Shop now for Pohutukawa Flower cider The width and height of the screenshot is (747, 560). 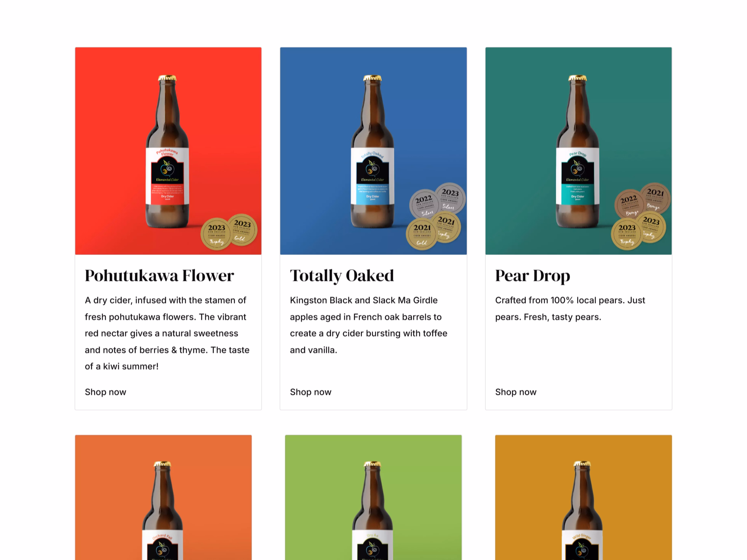click(x=105, y=392)
